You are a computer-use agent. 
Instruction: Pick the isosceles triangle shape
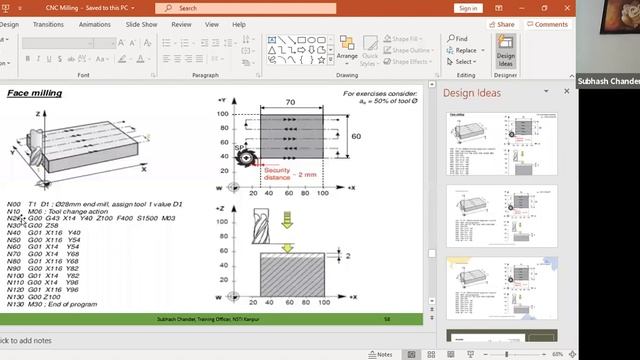271,50
